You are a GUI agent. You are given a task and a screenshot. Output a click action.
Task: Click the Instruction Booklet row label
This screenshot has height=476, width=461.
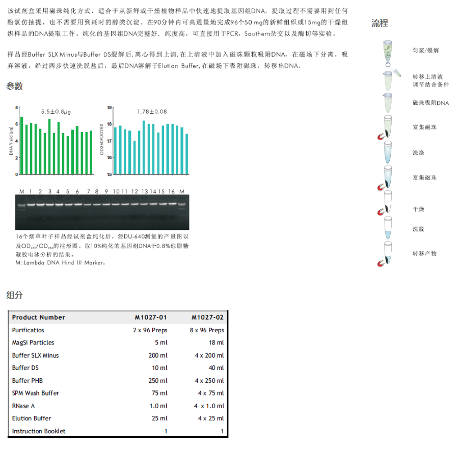pos(39,431)
